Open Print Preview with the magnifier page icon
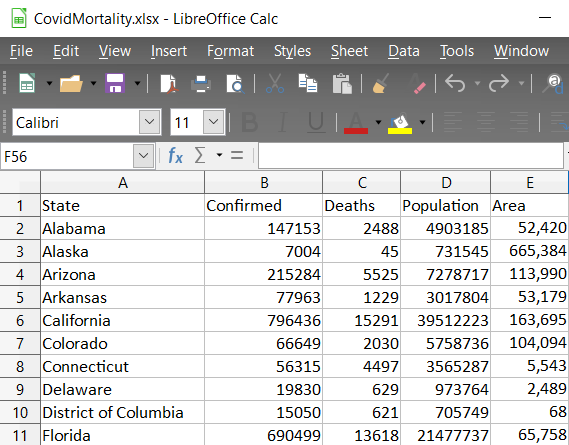569x445 pixels. [235, 84]
